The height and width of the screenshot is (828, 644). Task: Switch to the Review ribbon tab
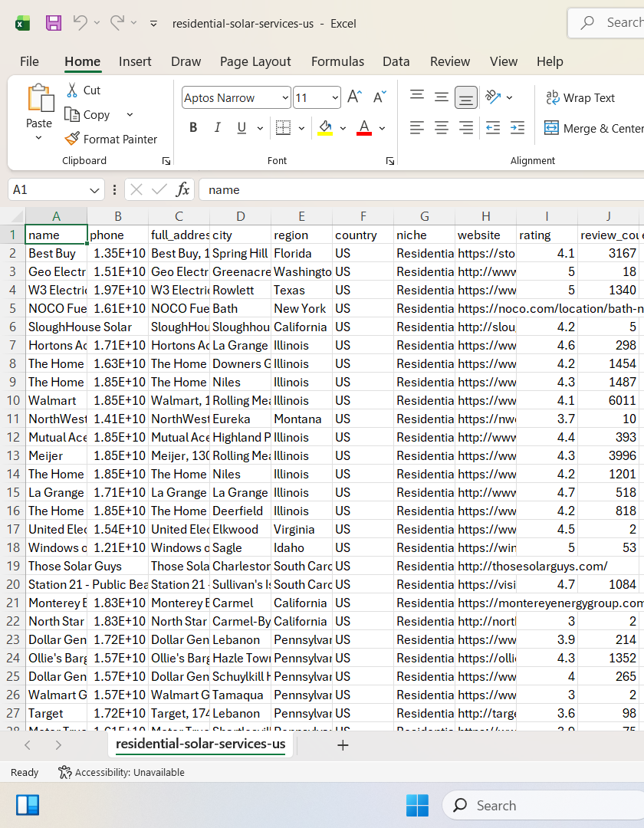(450, 61)
